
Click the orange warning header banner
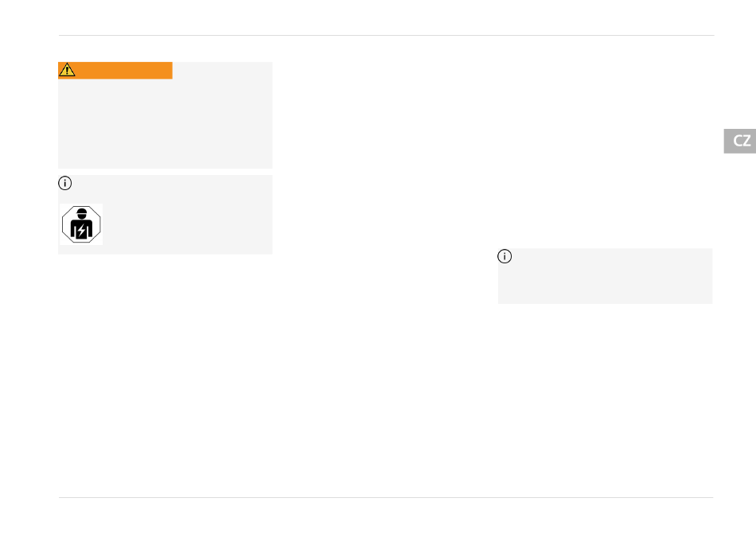(115, 70)
